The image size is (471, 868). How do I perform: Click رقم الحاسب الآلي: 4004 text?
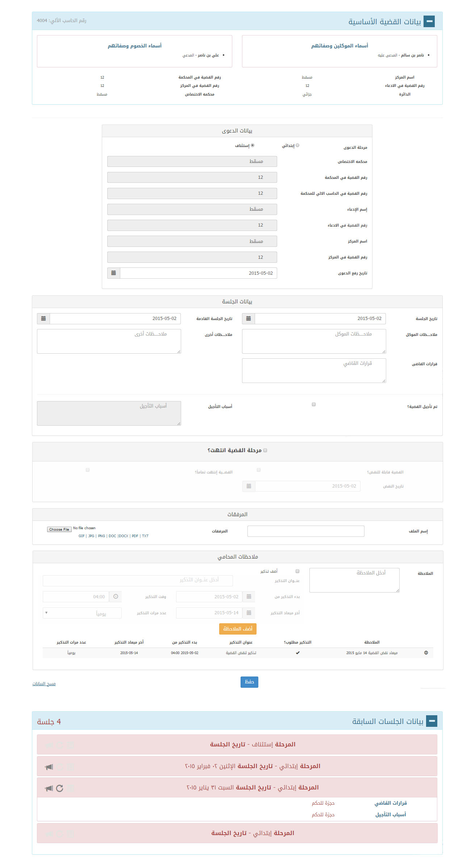click(62, 21)
